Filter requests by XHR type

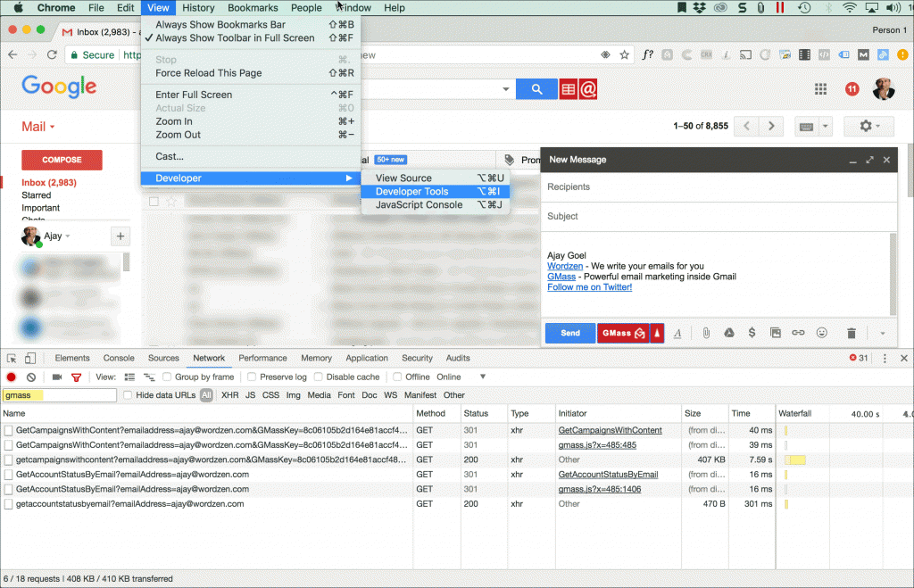coord(229,395)
